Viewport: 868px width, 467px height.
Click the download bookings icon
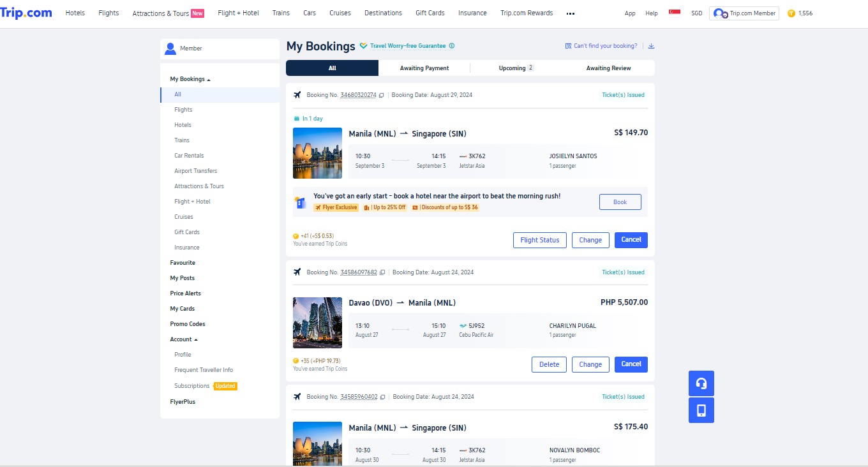coord(652,46)
